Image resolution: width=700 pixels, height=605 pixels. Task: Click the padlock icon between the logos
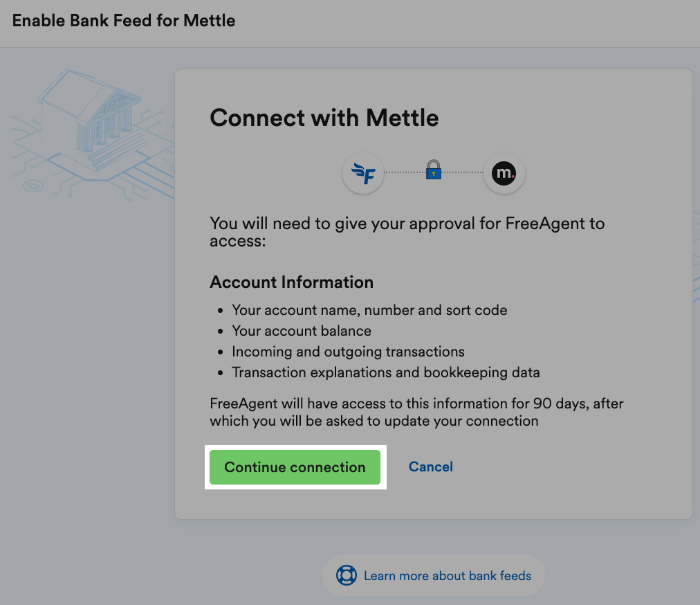pos(434,170)
